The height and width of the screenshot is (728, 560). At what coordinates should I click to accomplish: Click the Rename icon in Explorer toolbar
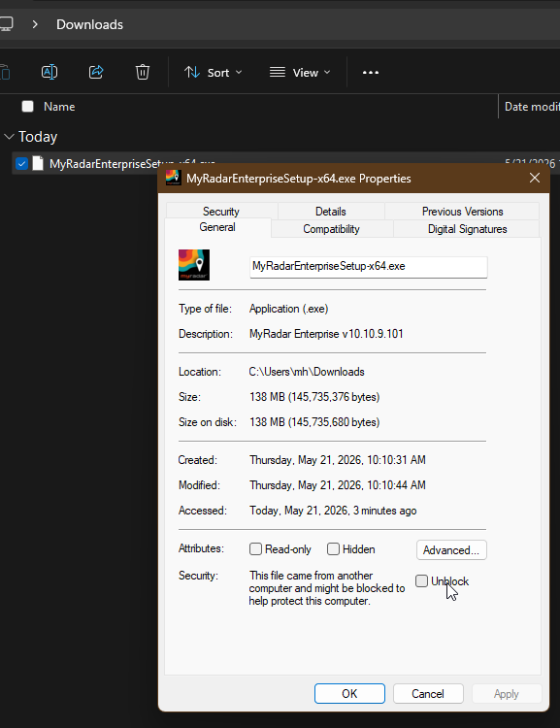(x=49, y=72)
